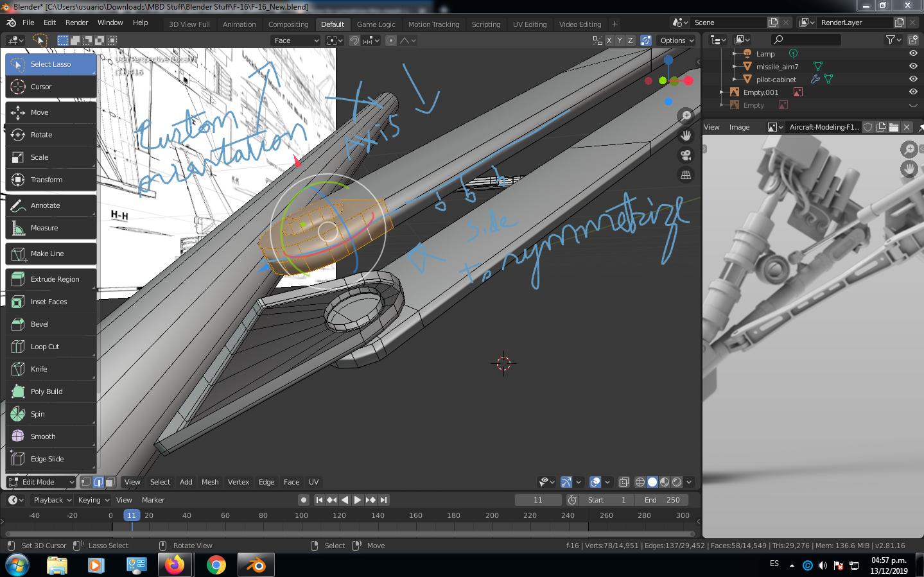Click the frame 11 playhead marker
This screenshot has height=577, width=924.
click(x=132, y=515)
